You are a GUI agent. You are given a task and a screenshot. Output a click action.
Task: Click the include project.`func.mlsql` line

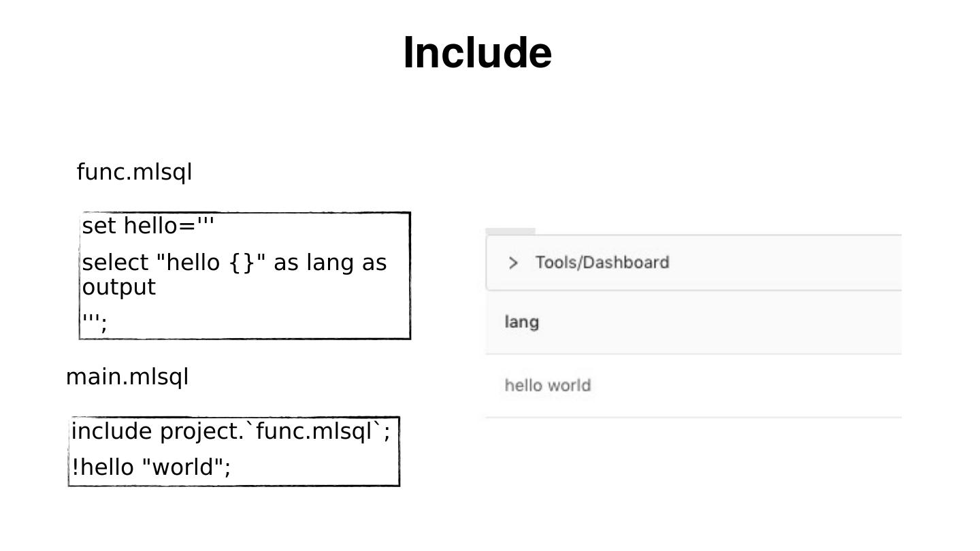pos(231,431)
